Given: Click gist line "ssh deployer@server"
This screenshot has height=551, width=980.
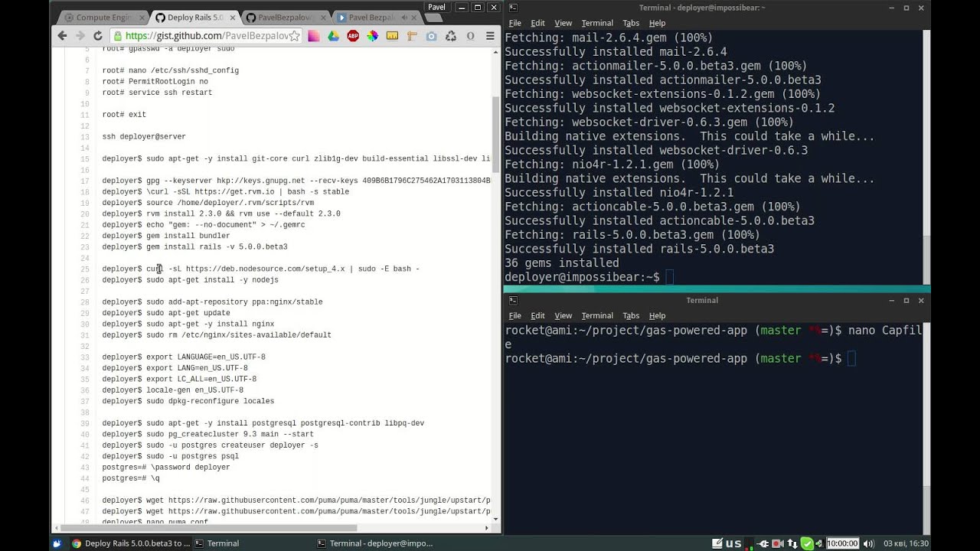Looking at the screenshot, I should coord(144,137).
